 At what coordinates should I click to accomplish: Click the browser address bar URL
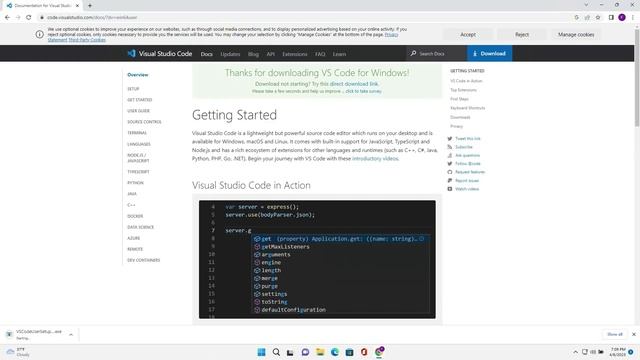[x=92, y=18]
